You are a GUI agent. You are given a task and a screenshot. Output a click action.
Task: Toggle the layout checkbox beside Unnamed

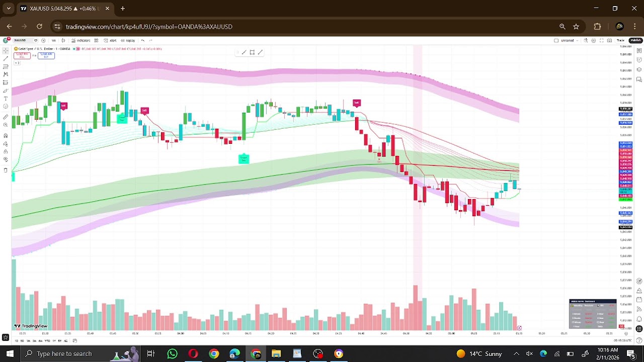556,40
